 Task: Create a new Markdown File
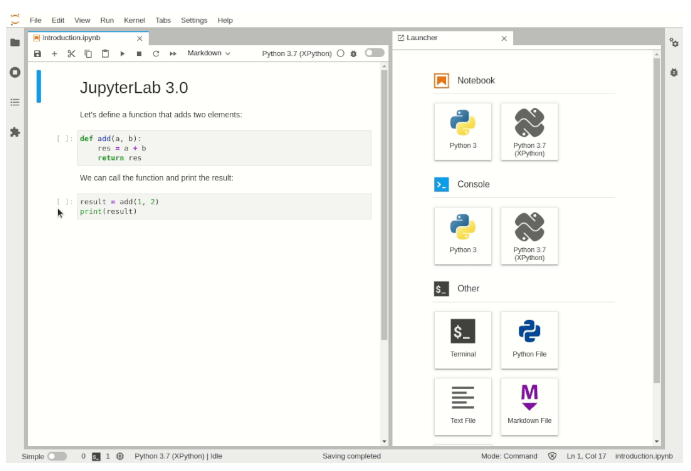click(x=529, y=405)
